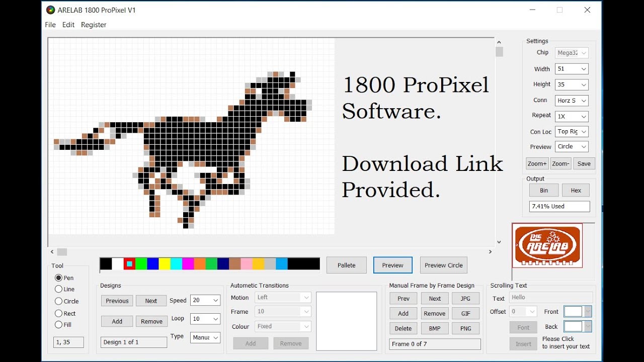644x362 pixels.
Task: Open the Colour dropdown showing Fixed
Action: point(283,326)
